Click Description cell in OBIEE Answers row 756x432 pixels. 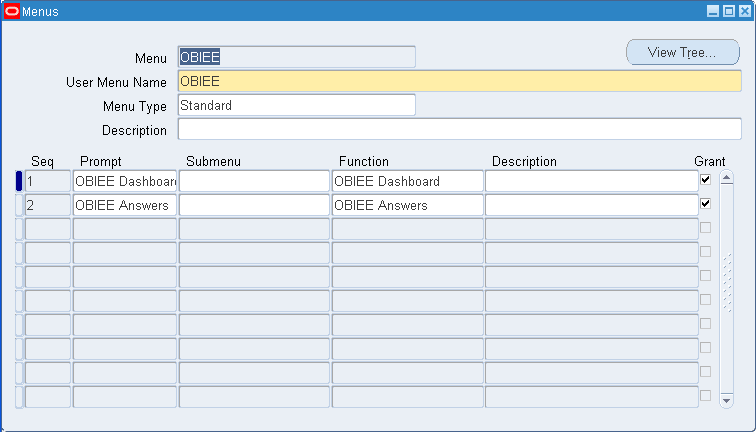pyautogui.click(x=592, y=205)
